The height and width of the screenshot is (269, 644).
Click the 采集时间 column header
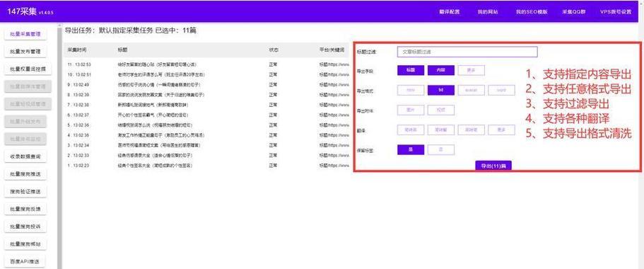click(77, 50)
